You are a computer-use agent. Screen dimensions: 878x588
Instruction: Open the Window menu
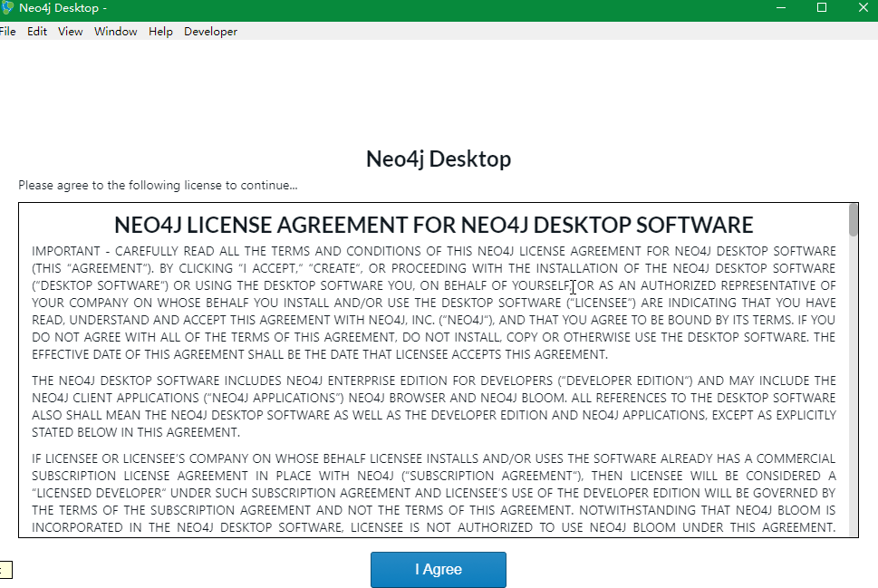point(115,31)
